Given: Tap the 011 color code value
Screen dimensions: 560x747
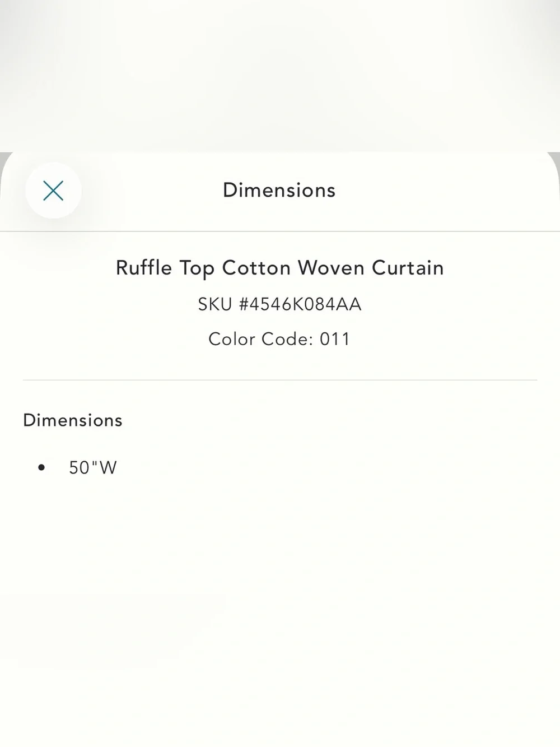Looking at the screenshot, I should (335, 339).
